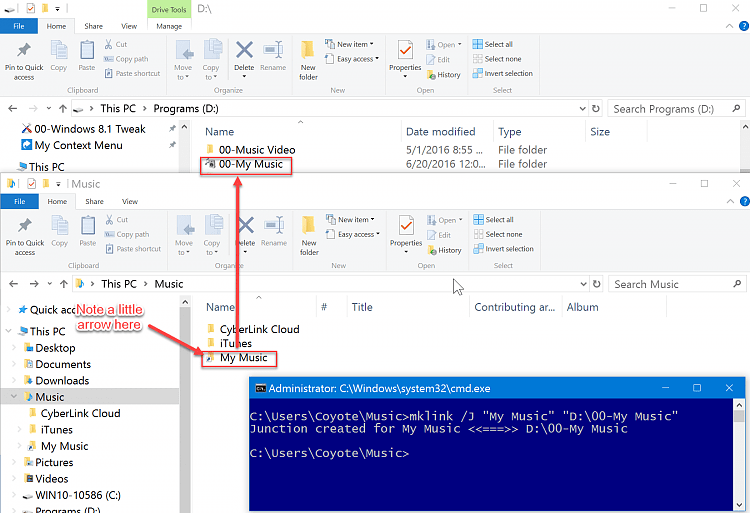The height and width of the screenshot is (513, 750).
Task: Collapse the ribbon in Music window
Action: (730, 201)
